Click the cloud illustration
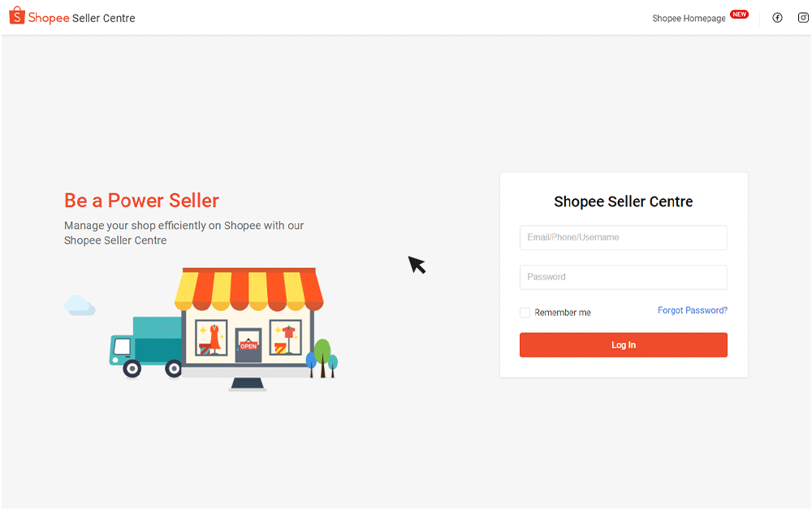 point(80,305)
